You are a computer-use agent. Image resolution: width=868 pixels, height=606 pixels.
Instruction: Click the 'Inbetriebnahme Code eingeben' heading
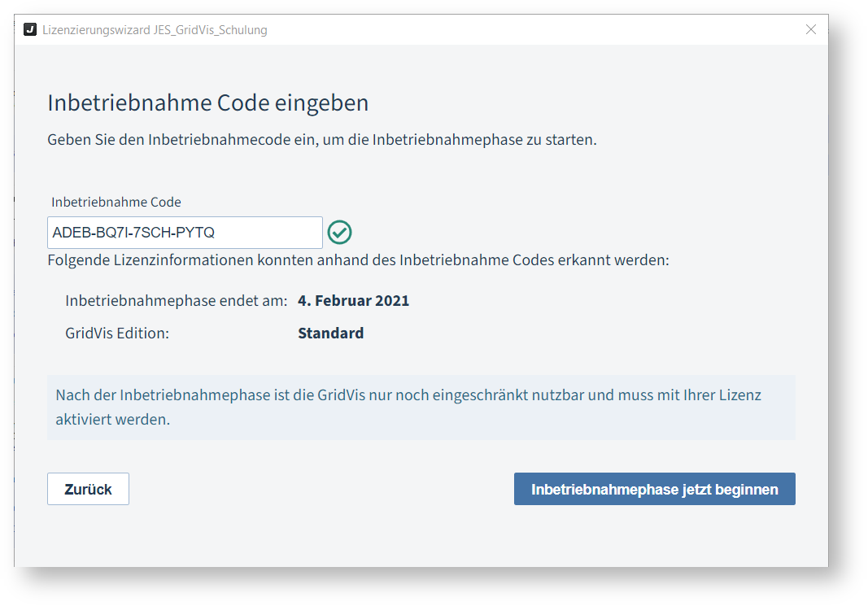pyautogui.click(x=208, y=103)
